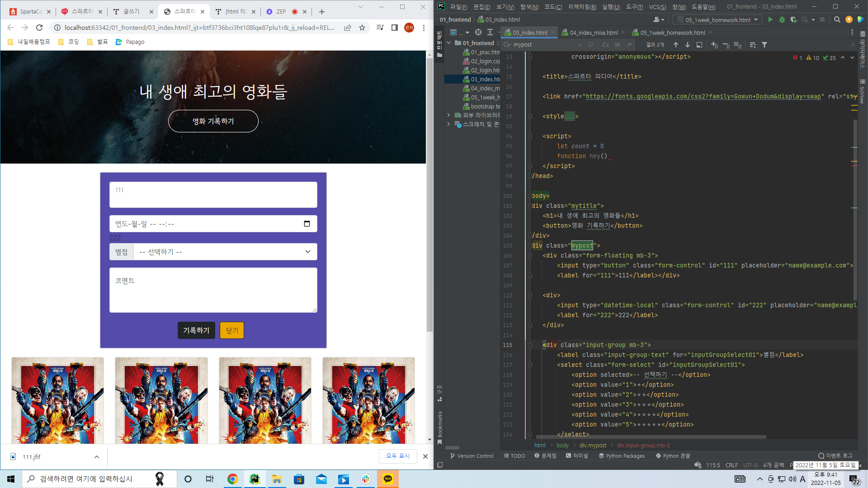
Task: Expand the 외부 라이브러리 tree node
Action: pyautogui.click(x=449, y=115)
